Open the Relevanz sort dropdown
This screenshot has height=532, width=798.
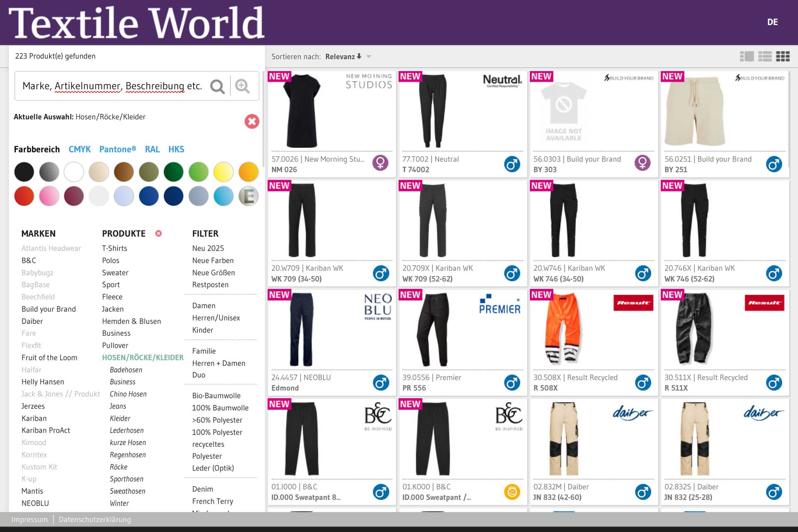click(348, 57)
